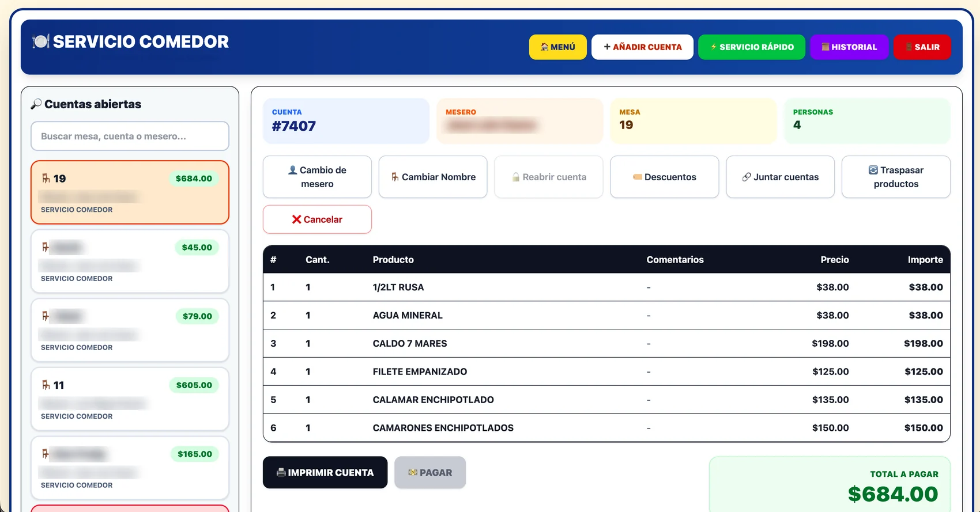Print the bill with IMPRIMIR CUENTA
The height and width of the screenshot is (512, 980).
tap(325, 472)
